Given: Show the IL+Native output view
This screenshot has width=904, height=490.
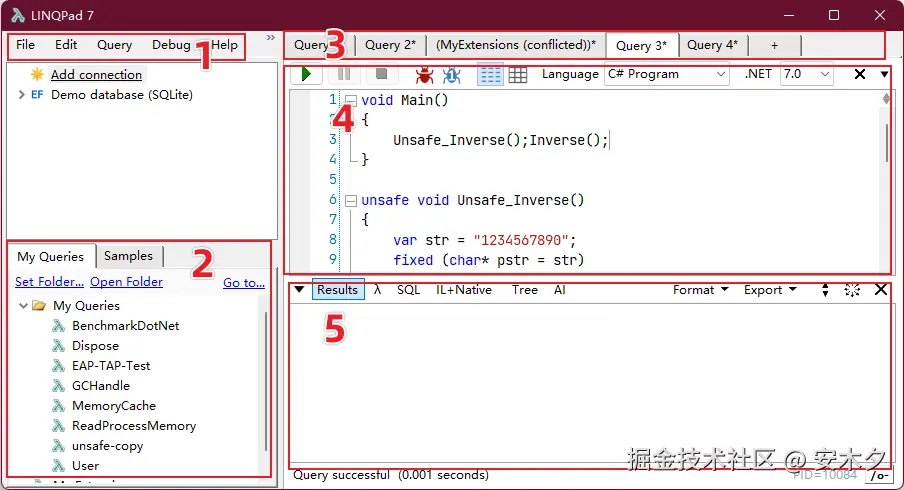Looking at the screenshot, I should [x=464, y=290].
